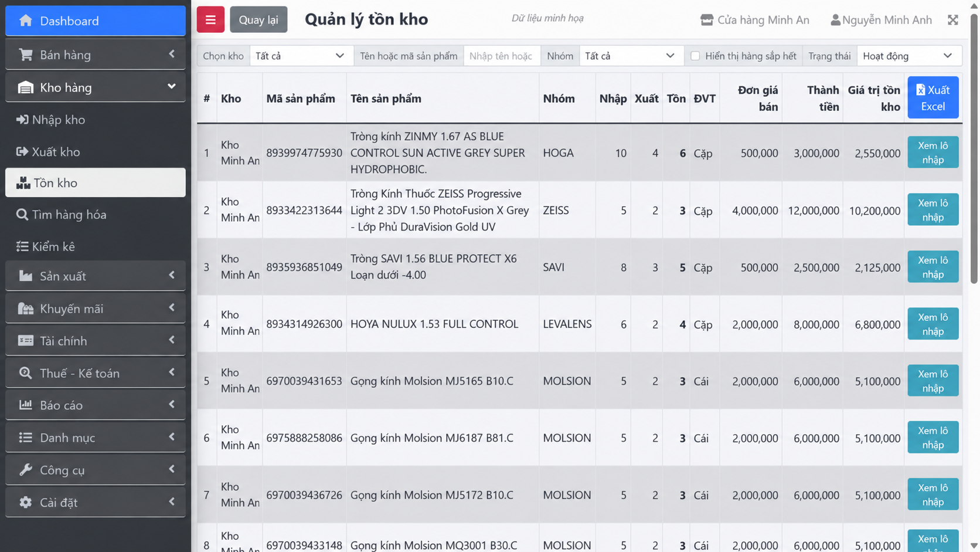The width and height of the screenshot is (980, 552).
Task: Open the Báo cáo menu
Action: pos(96,405)
